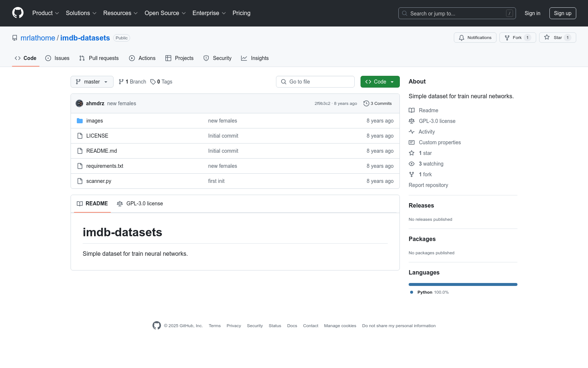Open the requirements.txt file name
The width and height of the screenshot is (588, 368).
(x=105, y=166)
